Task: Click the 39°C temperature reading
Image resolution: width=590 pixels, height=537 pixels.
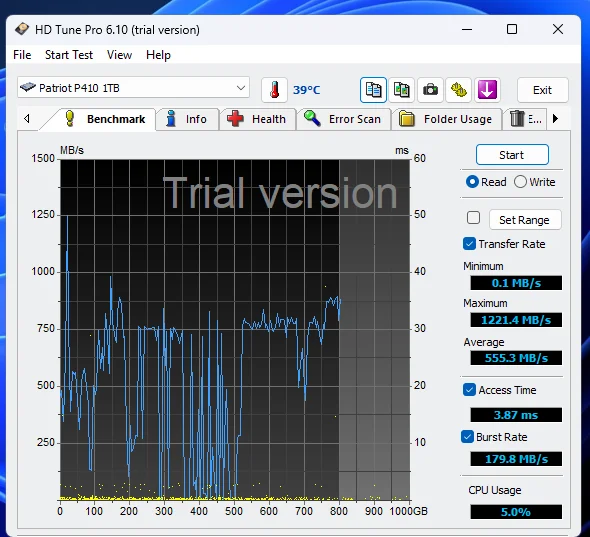Action: [x=306, y=90]
